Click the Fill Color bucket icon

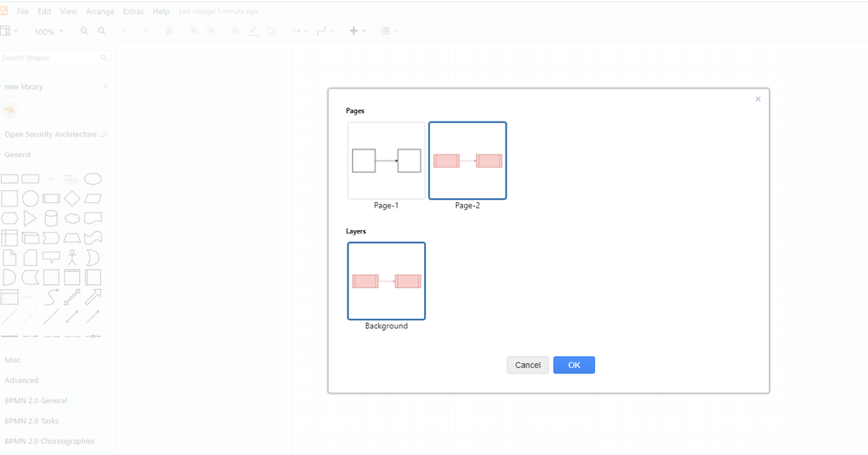[235, 31]
